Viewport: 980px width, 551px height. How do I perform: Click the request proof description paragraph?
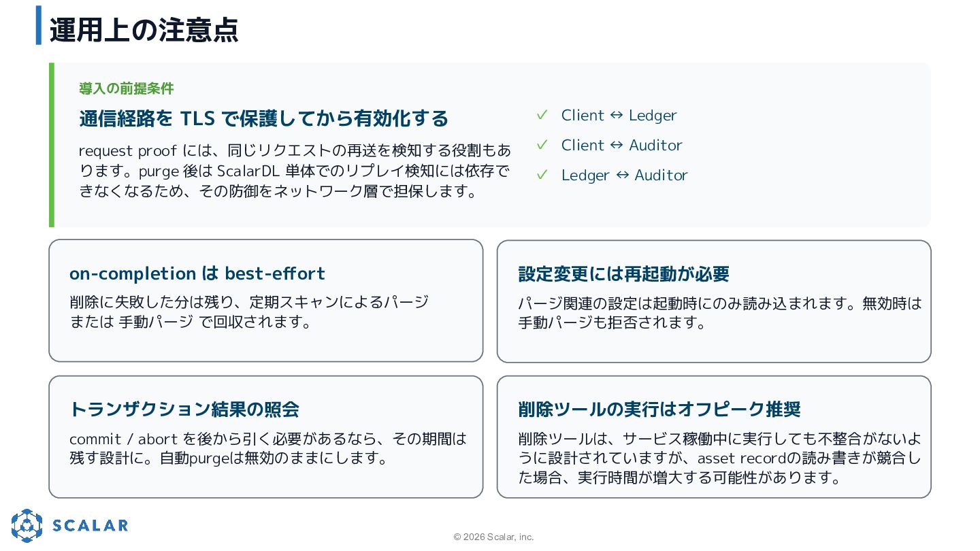click(x=295, y=171)
